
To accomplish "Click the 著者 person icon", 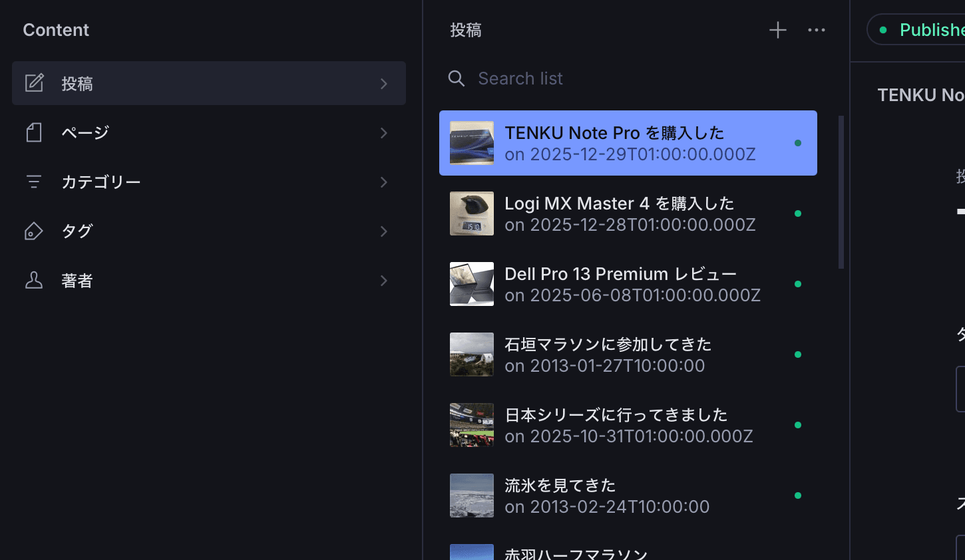I will click(x=34, y=281).
